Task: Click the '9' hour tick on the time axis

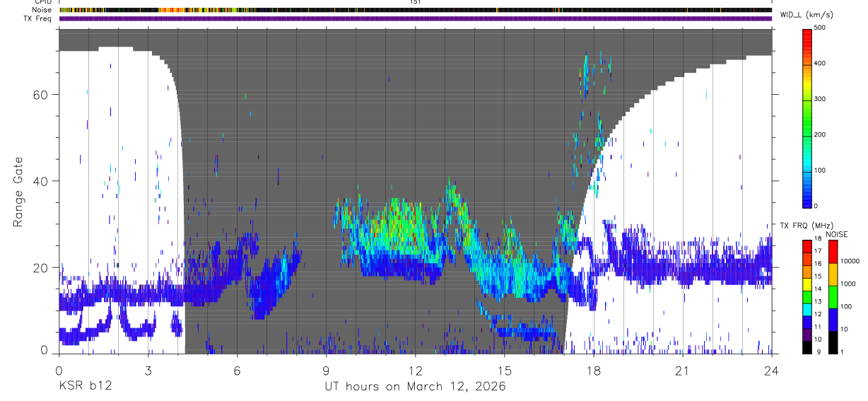Action: click(x=326, y=371)
